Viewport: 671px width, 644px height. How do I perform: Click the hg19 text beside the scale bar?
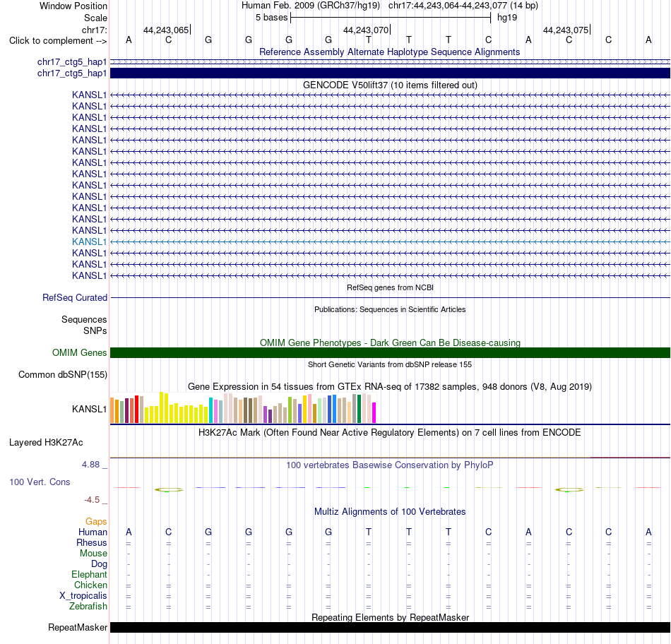pos(506,18)
